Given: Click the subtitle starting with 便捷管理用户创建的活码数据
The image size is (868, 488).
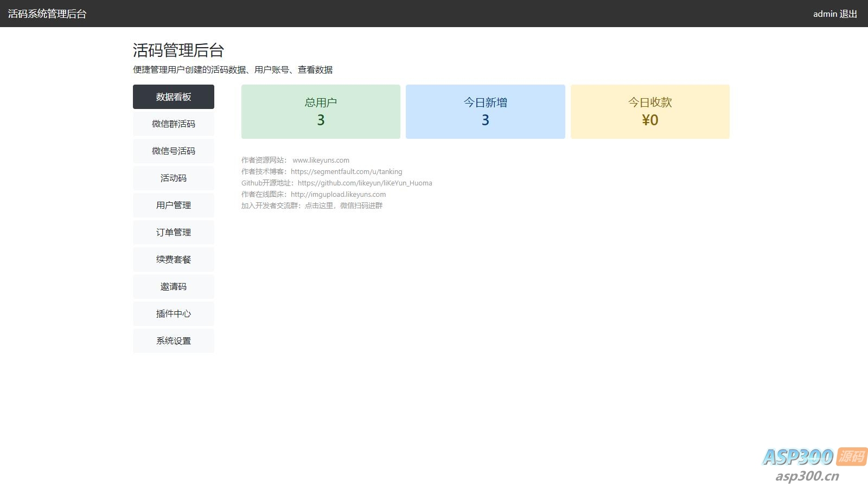Looking at the screenshot, I should pos(233,69).
